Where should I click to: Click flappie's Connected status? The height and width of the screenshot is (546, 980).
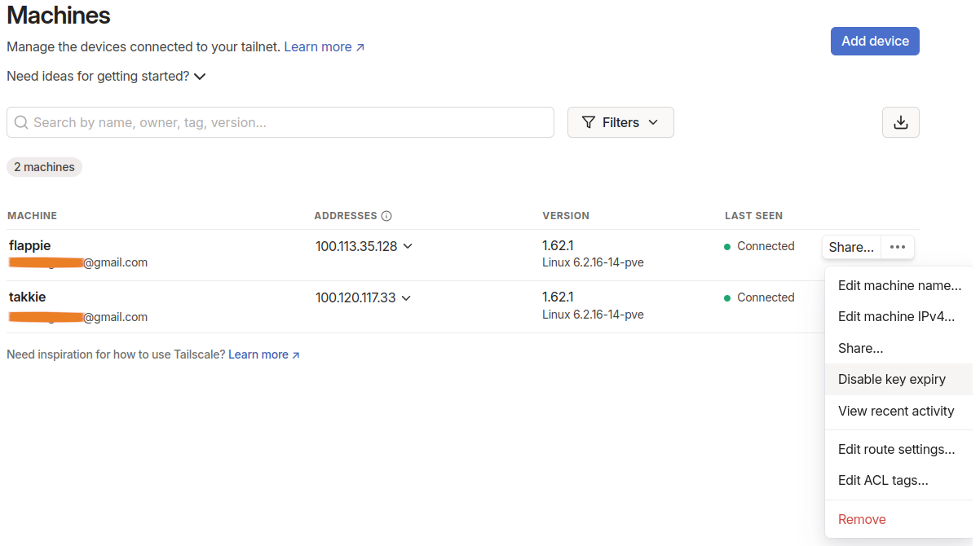(759, 246)
